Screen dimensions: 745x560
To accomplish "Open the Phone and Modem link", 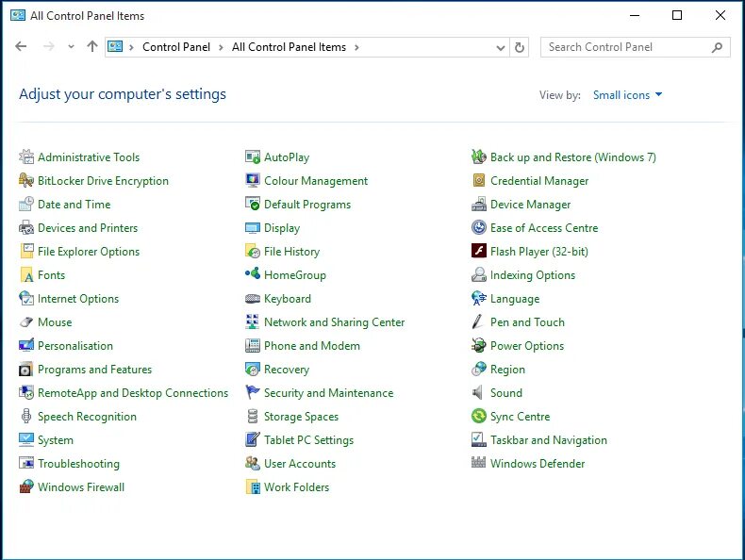I will pyautogui.click(x=312, y=346).
